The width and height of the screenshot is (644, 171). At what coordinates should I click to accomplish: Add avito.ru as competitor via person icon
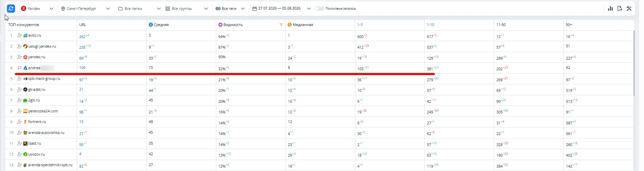coord(20,35)
